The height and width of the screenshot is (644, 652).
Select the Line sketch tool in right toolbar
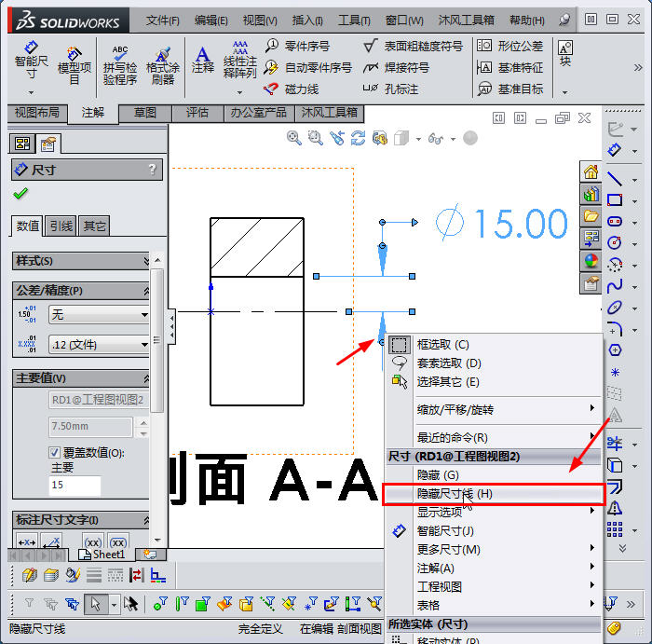[x=615, y=178]
